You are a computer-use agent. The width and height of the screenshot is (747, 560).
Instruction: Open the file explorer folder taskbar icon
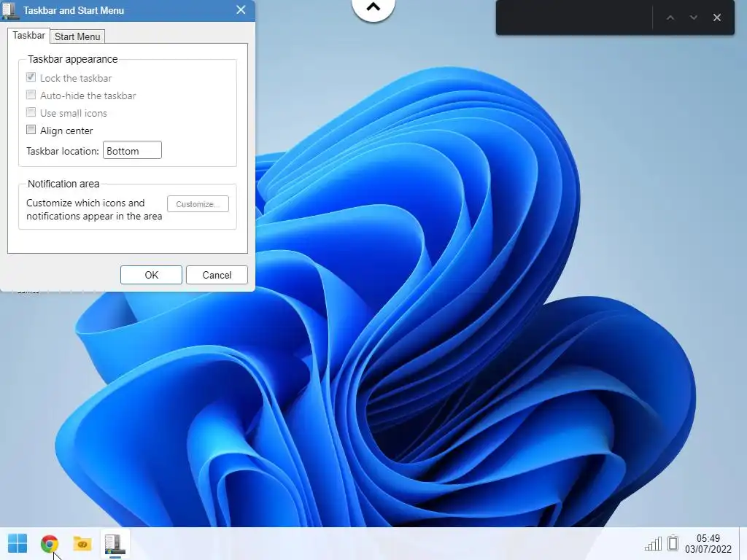pyautogui.click(x=82, y=543)
